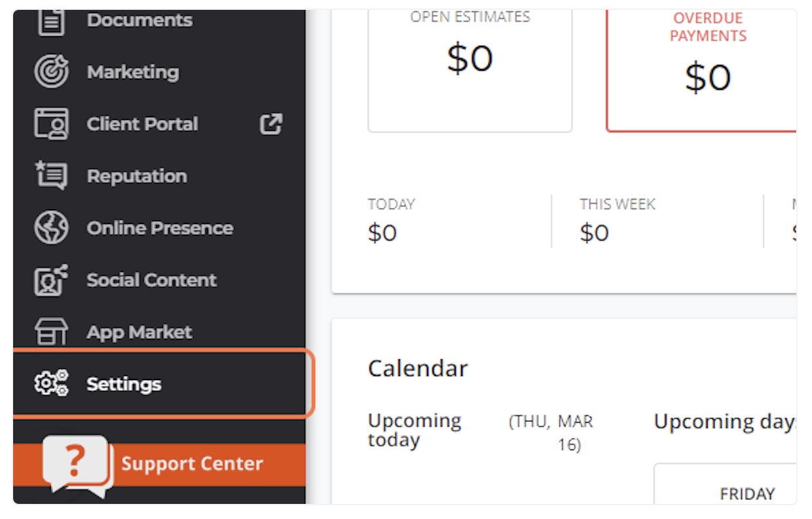This screenshot has height=519, width=812.
Task: Click the Today revenue amount
Action: 382,233
